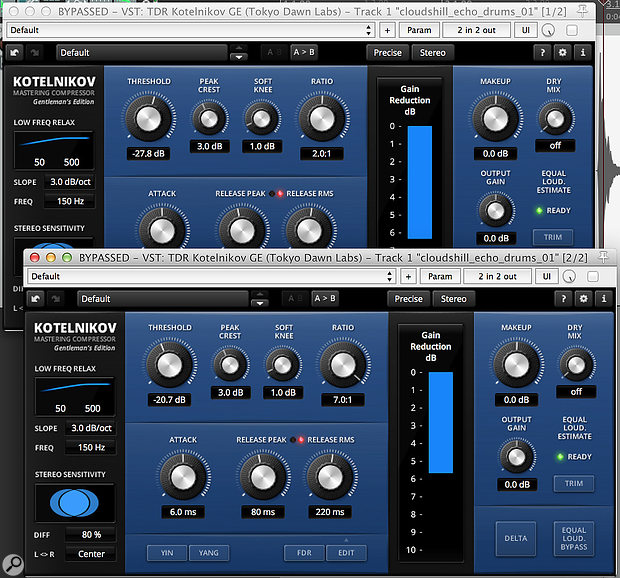Toggle Release Peak LED in front window
This screenshot has height=578, width=620.
293,440
